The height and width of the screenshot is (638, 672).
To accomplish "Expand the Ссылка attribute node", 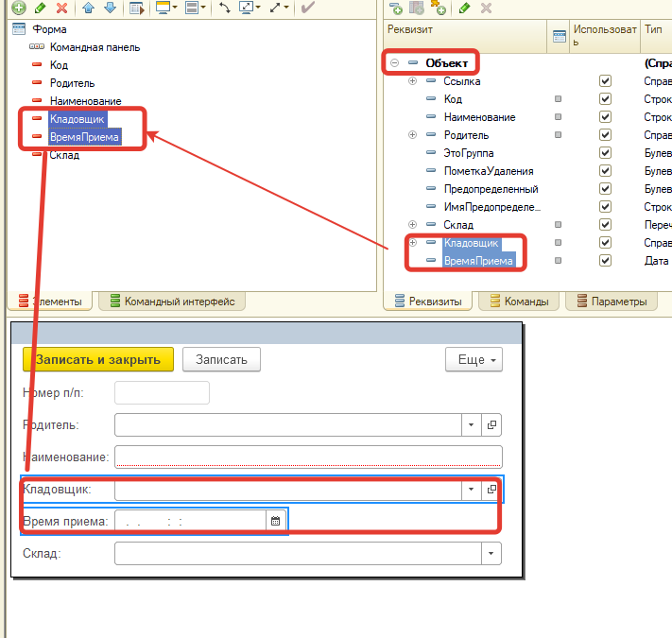I will [412, 81].
